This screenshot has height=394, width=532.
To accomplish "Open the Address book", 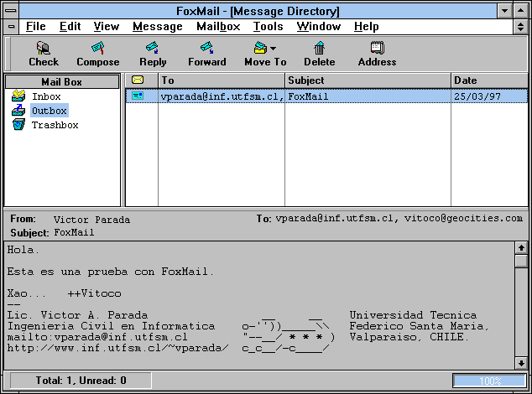I will pyautogui.click(x=377, y=54).
